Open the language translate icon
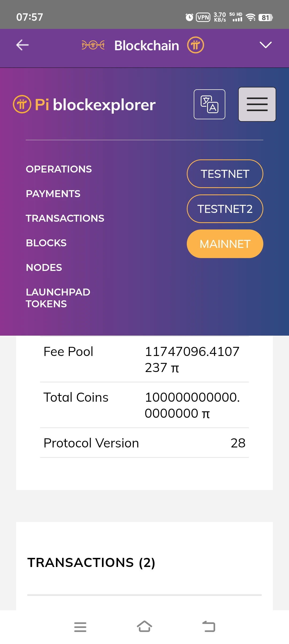The image size is (289, 644). tap(210, 104)
